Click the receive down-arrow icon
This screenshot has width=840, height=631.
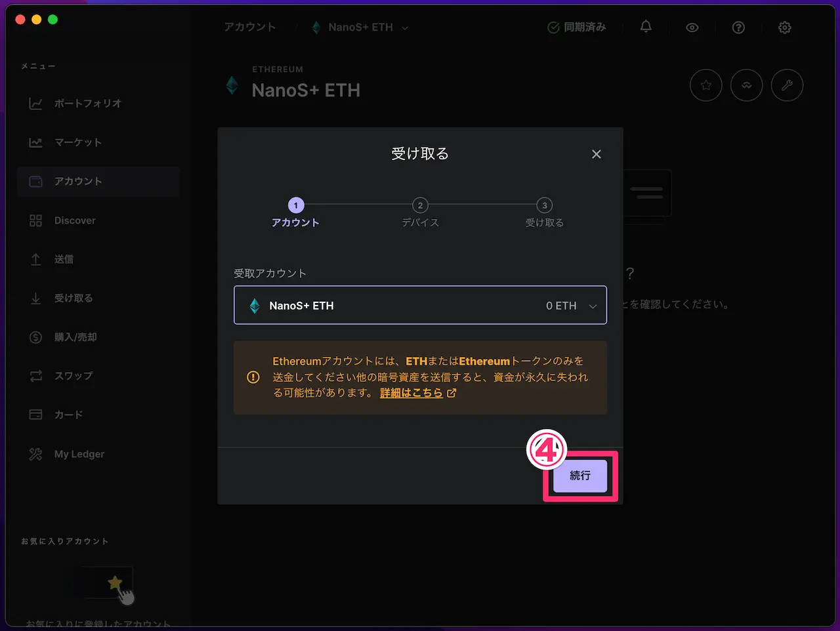pyautogui.click(x=36, y=298)
